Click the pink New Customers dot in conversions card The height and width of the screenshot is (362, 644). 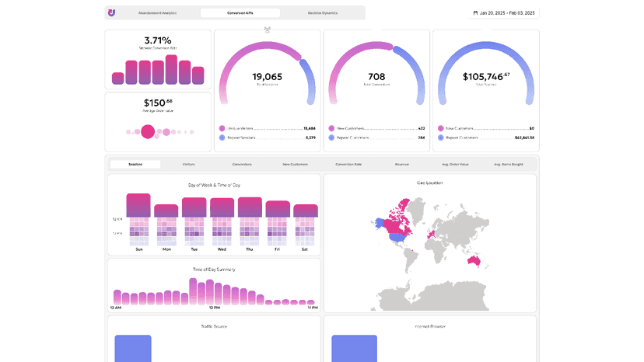click(331, 128)
